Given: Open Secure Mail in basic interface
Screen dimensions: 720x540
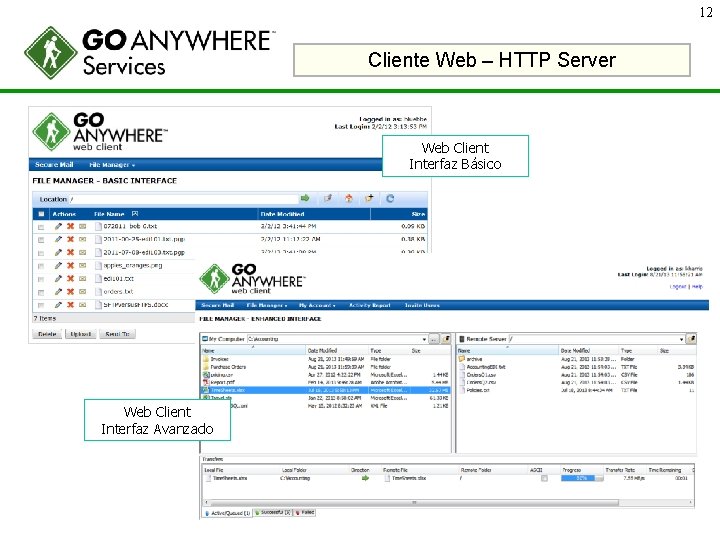Looking at the screenshot, I should (54, 164).
